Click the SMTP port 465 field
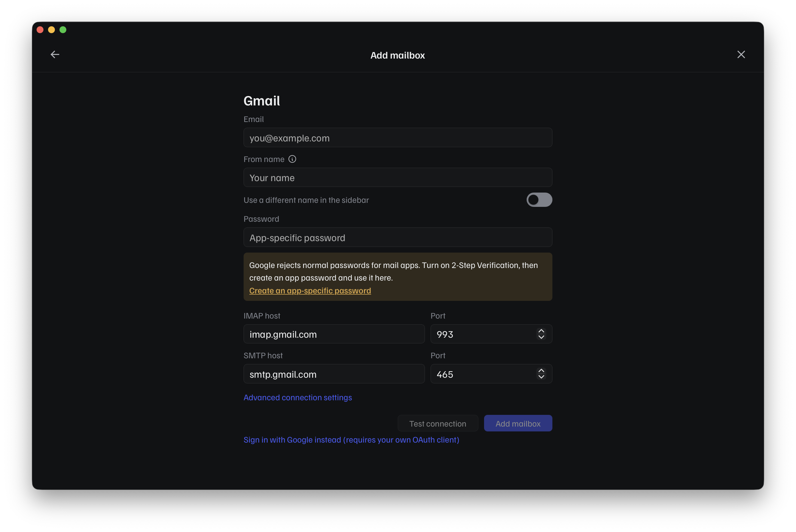Screen dimensions: 796x532 pyautogui.click(x=491, y=374)
